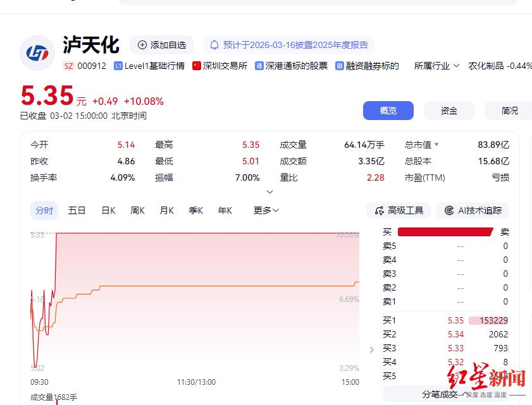Click the 卖5 row label
Image resolution: width=532 pixels, height=405 pixels.
pos(389,246)
